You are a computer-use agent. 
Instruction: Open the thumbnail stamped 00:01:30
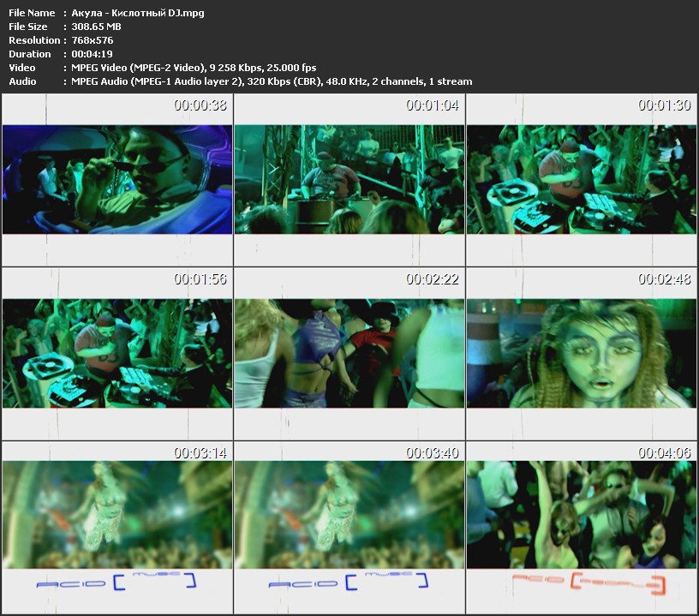tap(582, 180)
